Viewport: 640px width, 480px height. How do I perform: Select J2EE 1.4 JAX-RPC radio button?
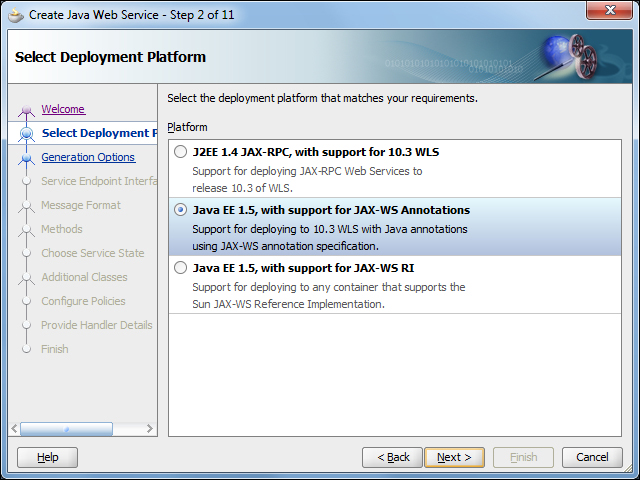click(x=180, y=153)
